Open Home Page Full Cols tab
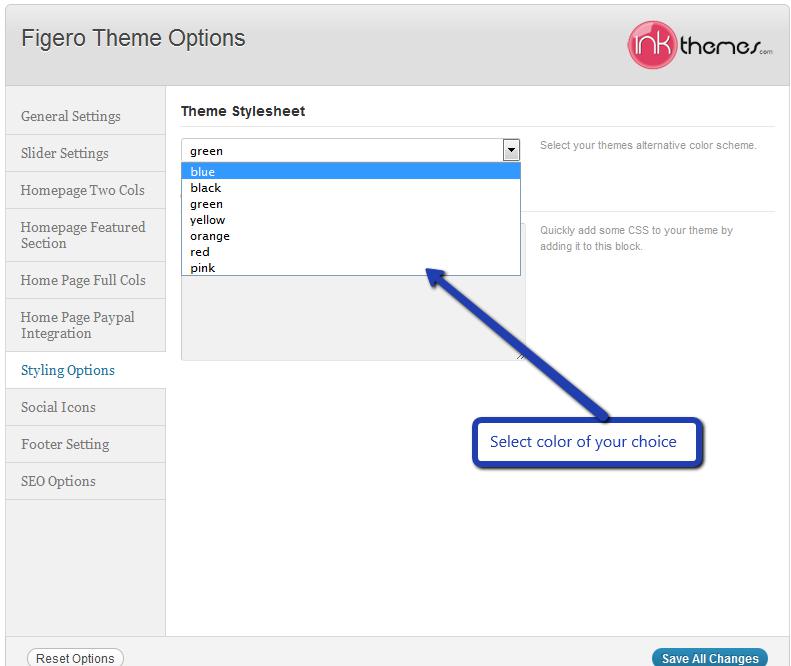Screen dimensions: 791x666 [x=85, y=280]
